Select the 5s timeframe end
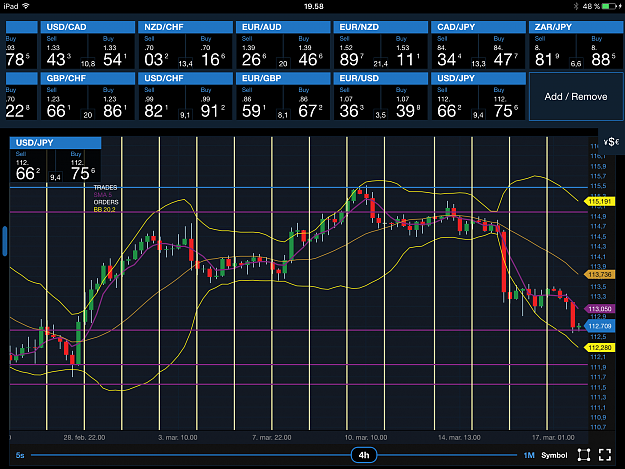Viewport: 625px width, 469px height. tap(20, 455)
